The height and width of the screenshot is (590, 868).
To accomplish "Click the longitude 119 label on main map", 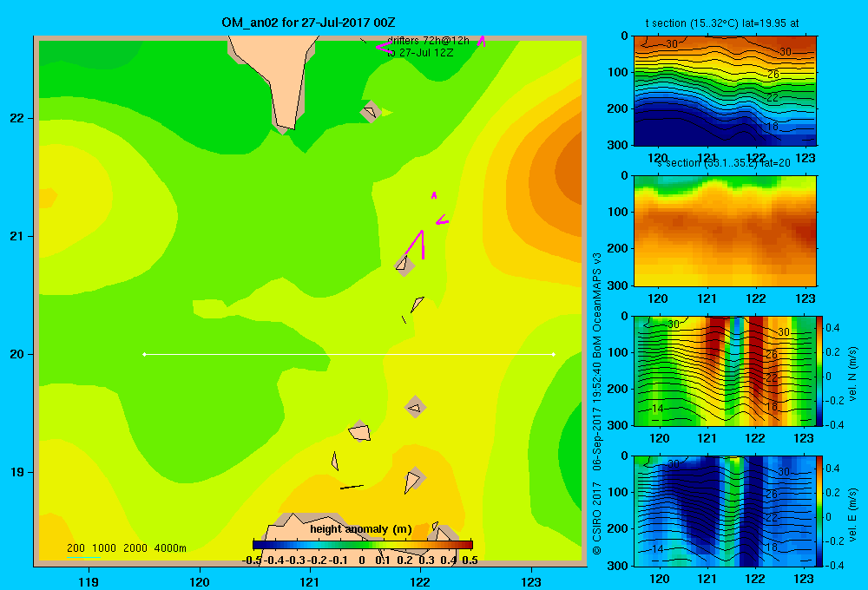I will (x=89, y=581).
